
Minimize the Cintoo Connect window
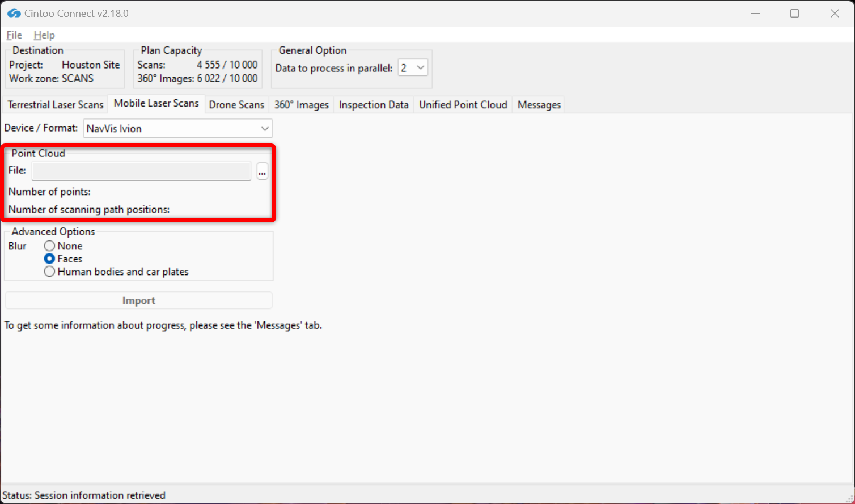coord(755,13)
